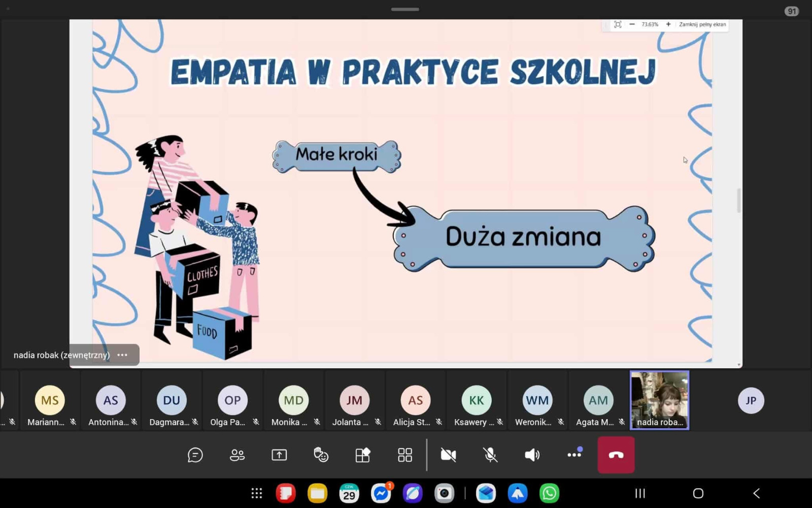Hang up the call
Viewport: 812px width, 508px height.
[x=616, y=455]
